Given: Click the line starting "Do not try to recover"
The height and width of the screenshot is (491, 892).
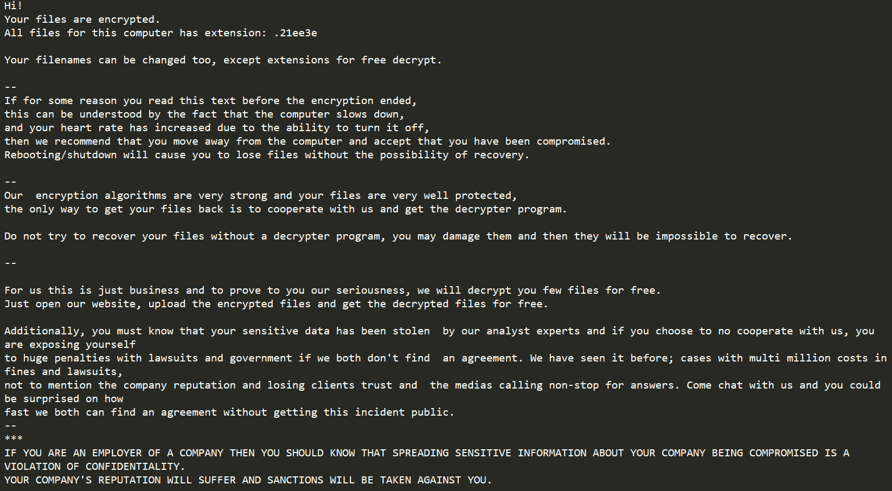Looking at the screenshot, I should pos(397,236).
